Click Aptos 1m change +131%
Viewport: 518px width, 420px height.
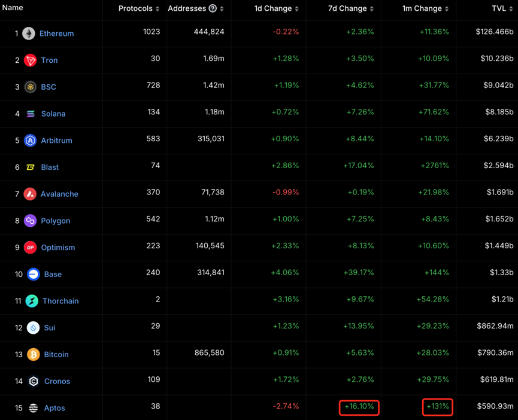pos(438,406)
